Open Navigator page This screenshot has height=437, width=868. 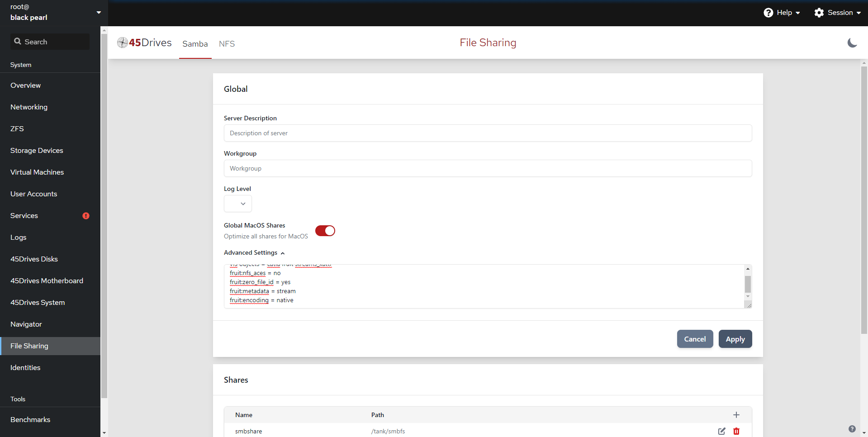[x=50, y=324]
